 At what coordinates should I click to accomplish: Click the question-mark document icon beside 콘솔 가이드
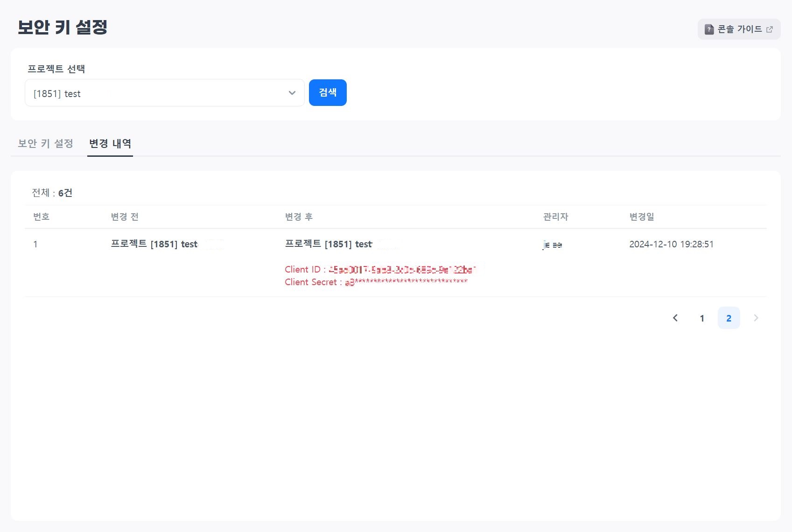tap(709, 29)
